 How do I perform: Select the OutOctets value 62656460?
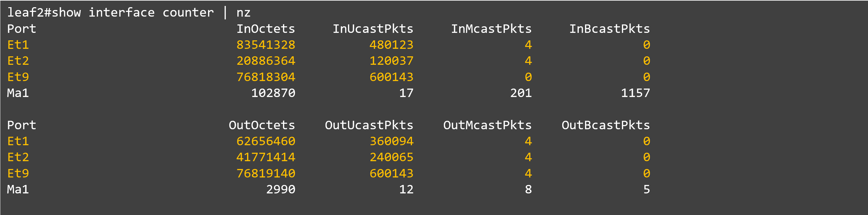(x=265, y=141)
